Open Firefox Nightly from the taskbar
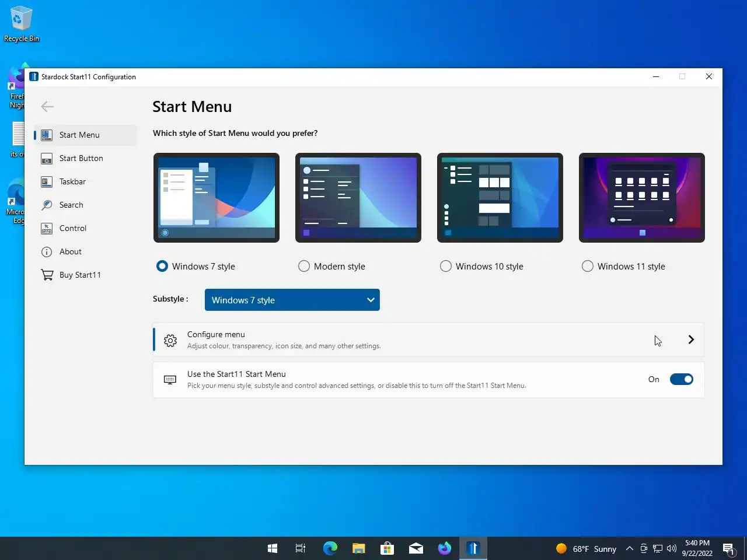 tap(445, 548)
